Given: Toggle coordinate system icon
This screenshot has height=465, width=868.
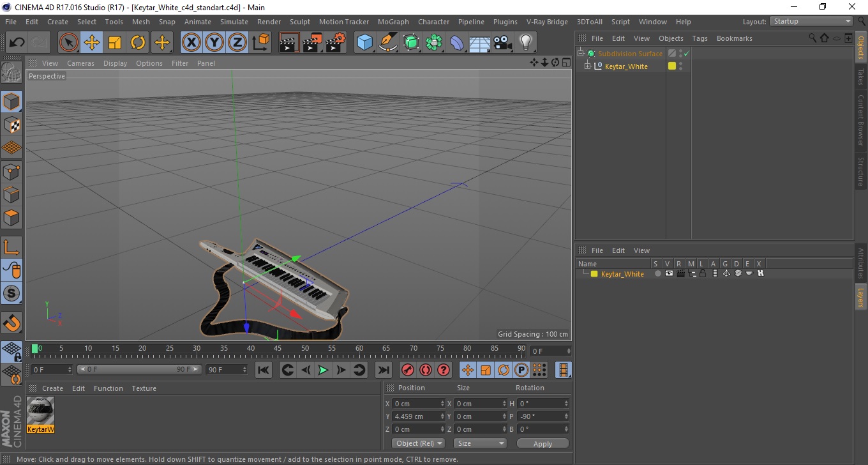Looking at the screenshot, I should pos(260,43).
